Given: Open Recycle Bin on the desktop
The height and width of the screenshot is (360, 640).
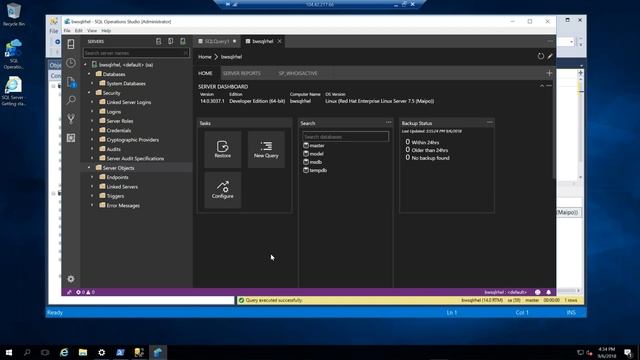Looking at the screenshot, I should (x=14, y=15).
